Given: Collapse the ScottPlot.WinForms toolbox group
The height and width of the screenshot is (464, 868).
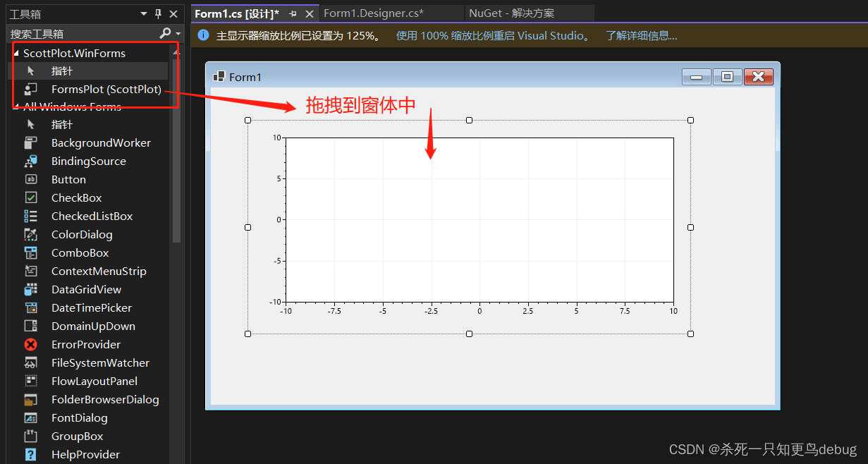Looking at the screenshot, I should (16, 54).
